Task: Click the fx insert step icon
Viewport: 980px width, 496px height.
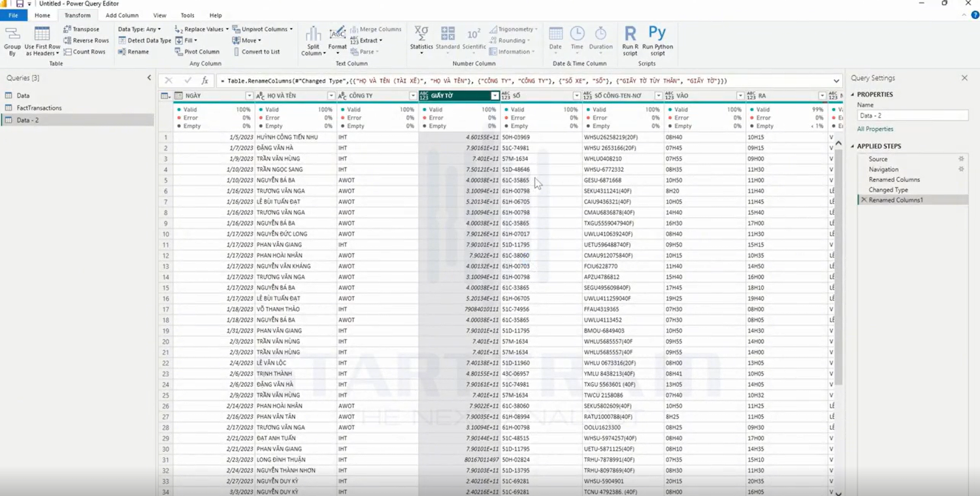Action: 204,80
